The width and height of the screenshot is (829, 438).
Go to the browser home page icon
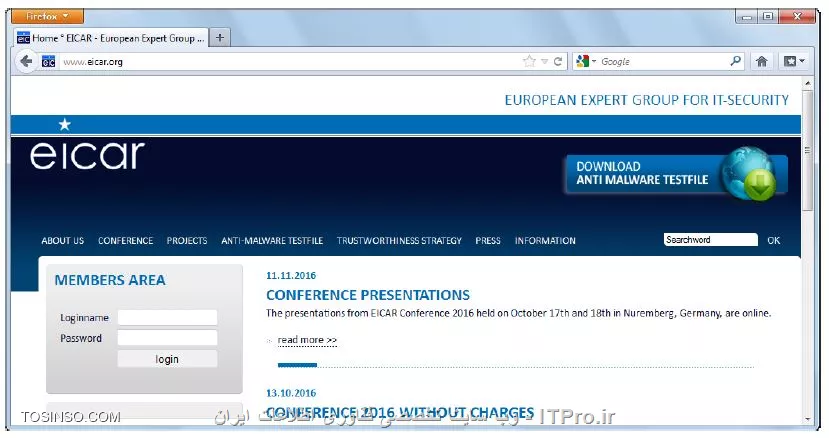[x=761, y=61]
